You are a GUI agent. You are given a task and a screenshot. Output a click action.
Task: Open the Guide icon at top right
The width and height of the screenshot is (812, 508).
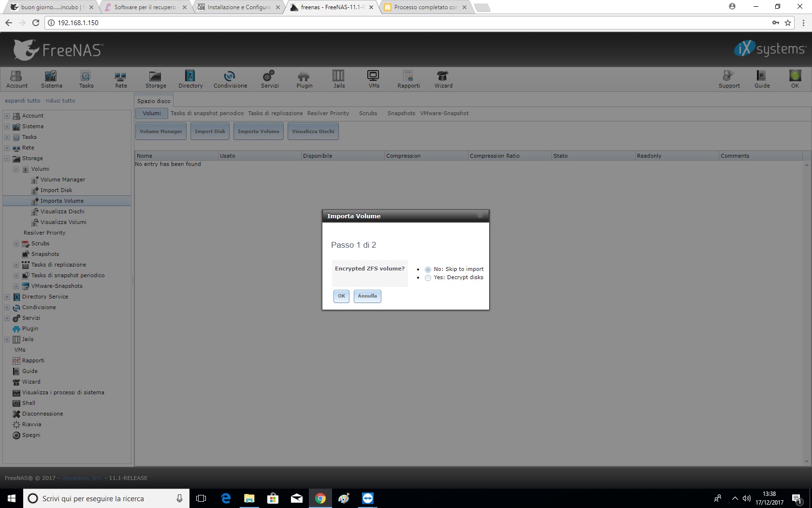click(762, 79)
